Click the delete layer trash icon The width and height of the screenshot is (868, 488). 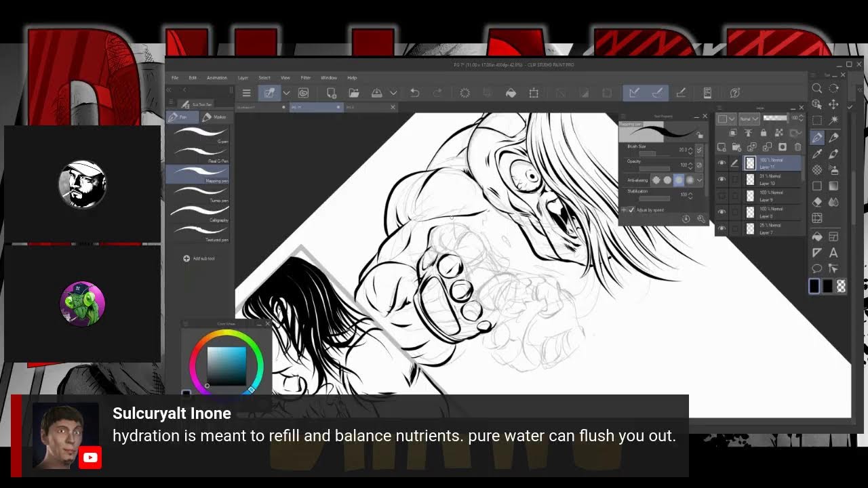tap(798, 147)
